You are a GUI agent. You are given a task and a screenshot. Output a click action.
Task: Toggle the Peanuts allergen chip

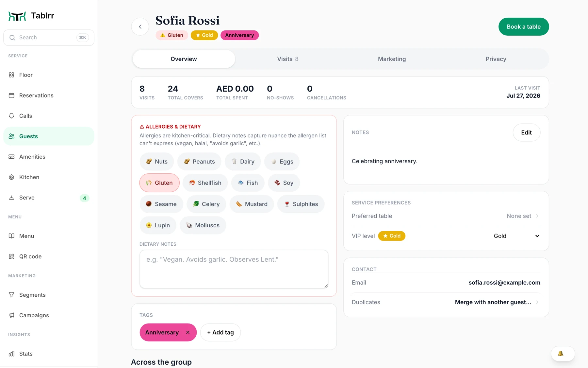pyautogui.click(x=199, y=162)
